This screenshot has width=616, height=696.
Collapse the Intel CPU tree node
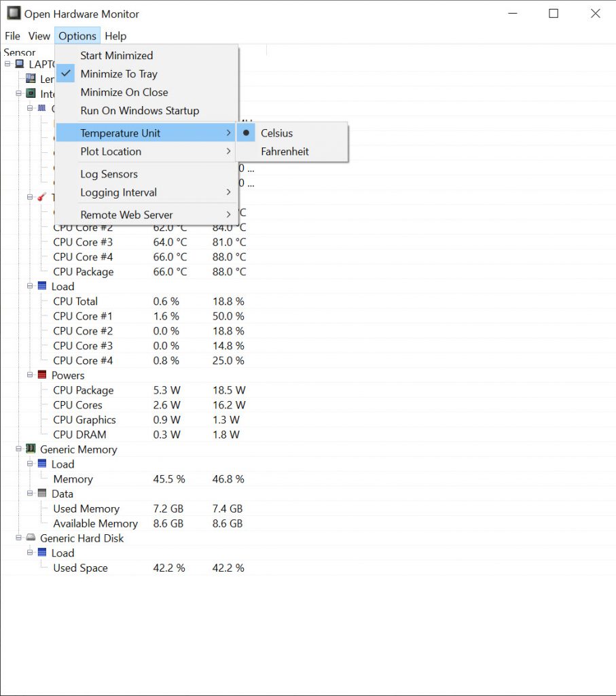[18, 93]
